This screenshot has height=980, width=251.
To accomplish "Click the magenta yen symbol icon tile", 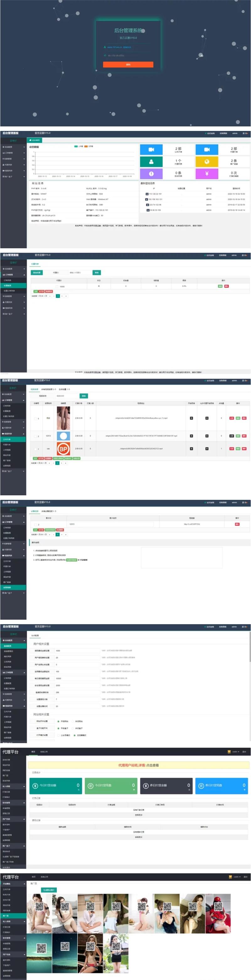I will (206, 174).
